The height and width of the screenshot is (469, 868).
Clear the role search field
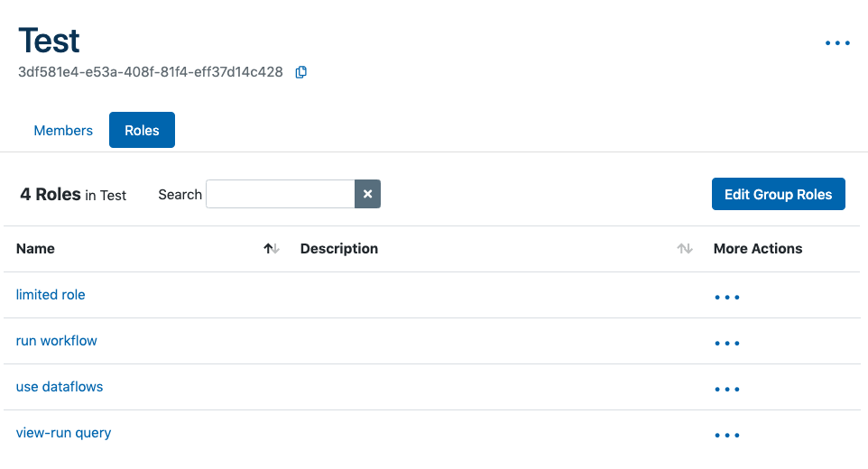tap(368, 194)
